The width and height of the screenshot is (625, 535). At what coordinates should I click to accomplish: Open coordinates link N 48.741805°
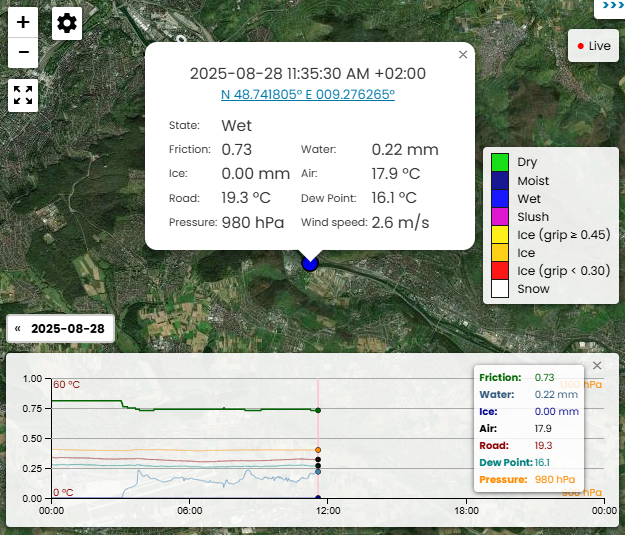(x=308, y=94)
